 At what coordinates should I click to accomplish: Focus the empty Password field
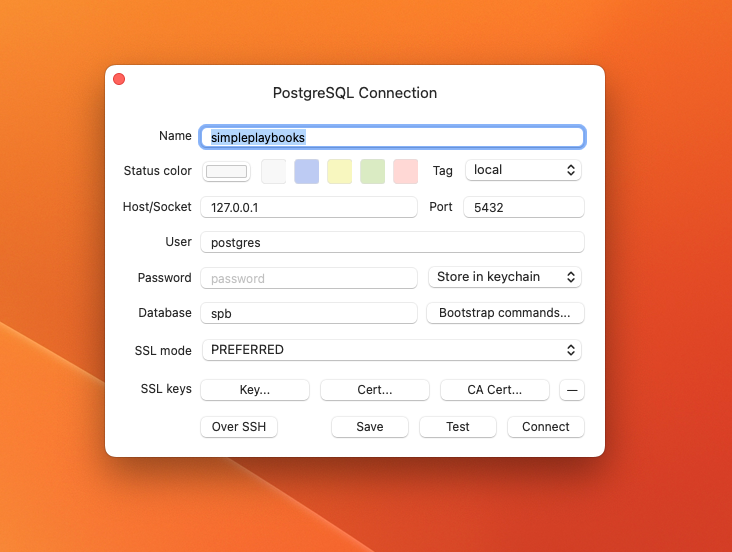click(308, 278)
